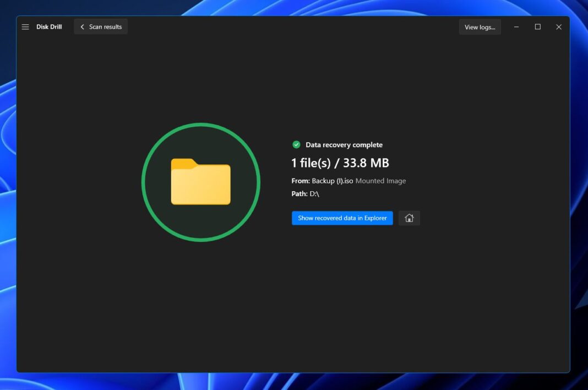Viewport: 588px width, 390px height.
Task: Click the yellow folder recovery graphic
Action: pyautogui.click(x=201, y=182)
